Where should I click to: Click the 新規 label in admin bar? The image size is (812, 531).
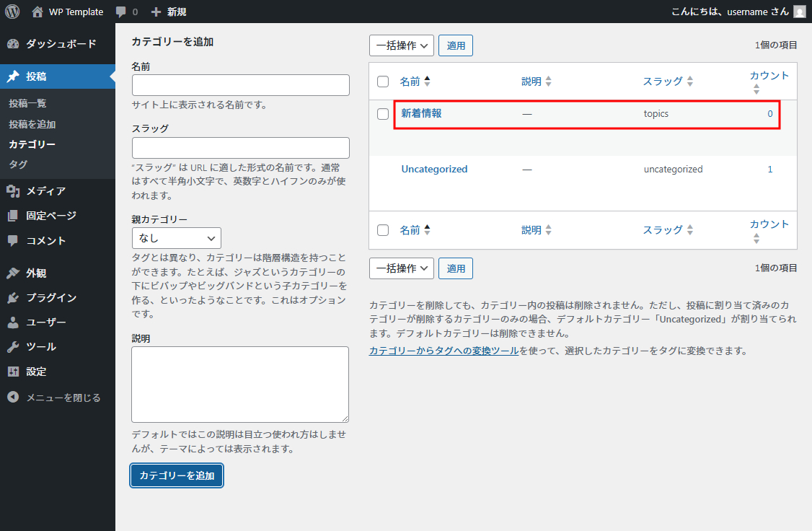(177, 12)
